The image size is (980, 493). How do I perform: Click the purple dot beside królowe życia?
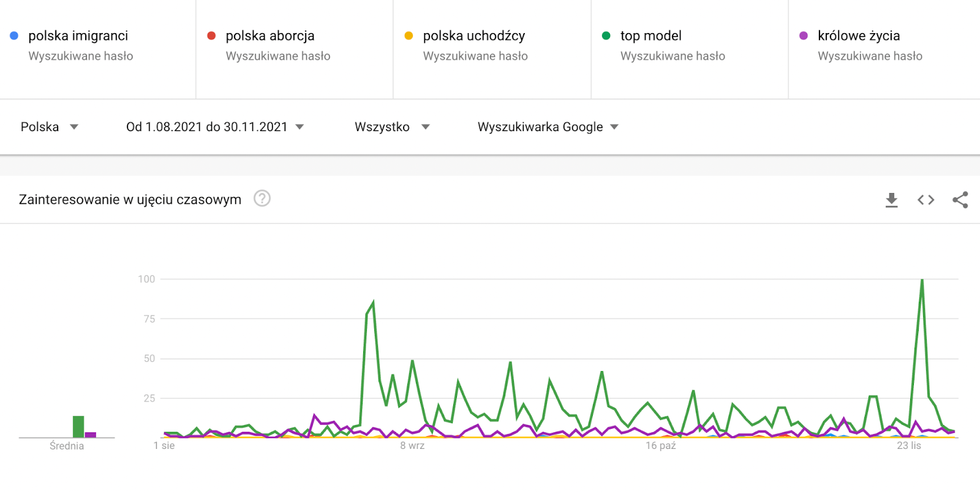click(x=803, y=36)
